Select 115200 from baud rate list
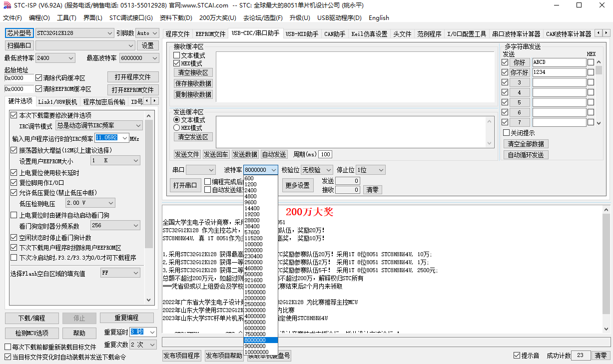 (254, 238)
